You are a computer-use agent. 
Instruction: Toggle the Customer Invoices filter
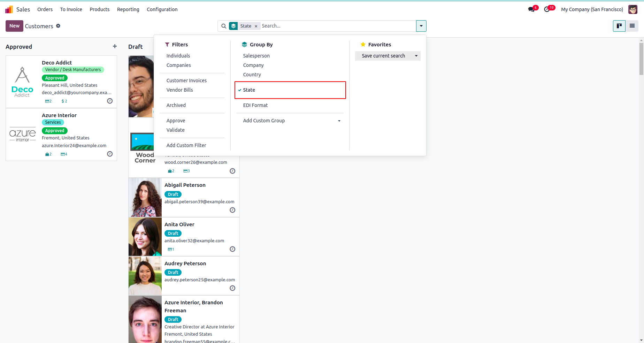186,81
